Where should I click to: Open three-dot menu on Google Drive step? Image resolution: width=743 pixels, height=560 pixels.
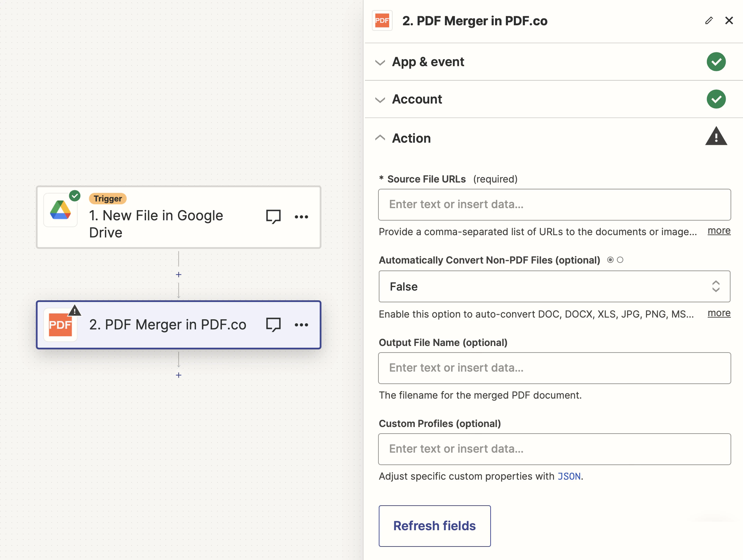click(x=301, y=217)
